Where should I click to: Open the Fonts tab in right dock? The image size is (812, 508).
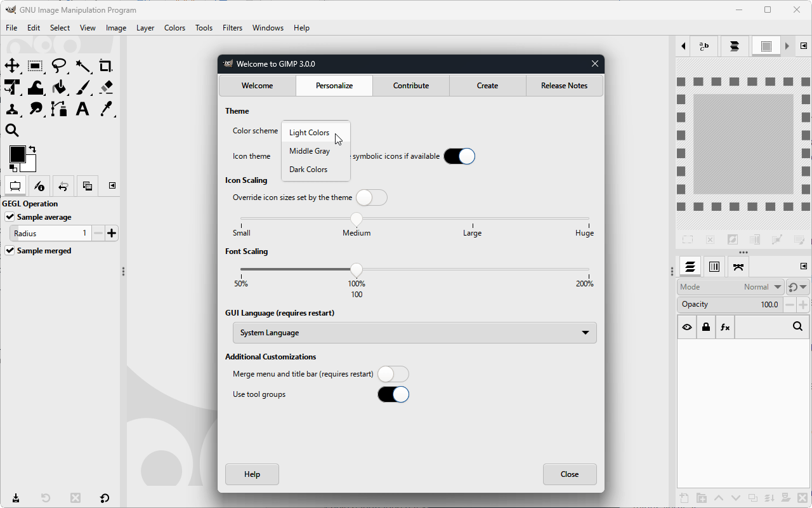click(704, 46)
